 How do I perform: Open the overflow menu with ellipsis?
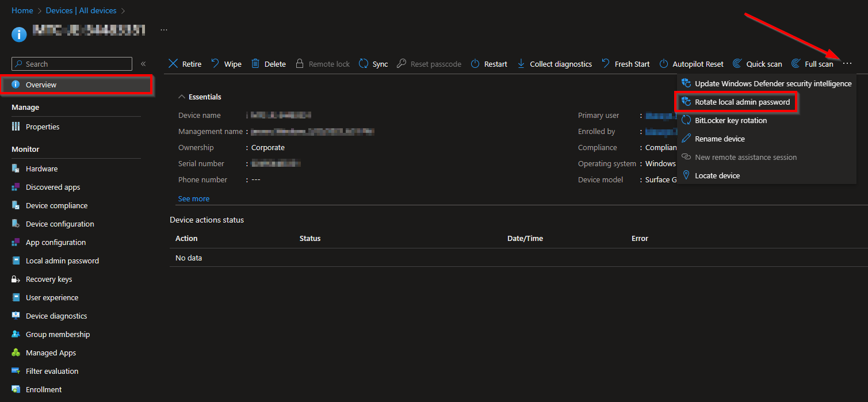(x=847, y=63)
